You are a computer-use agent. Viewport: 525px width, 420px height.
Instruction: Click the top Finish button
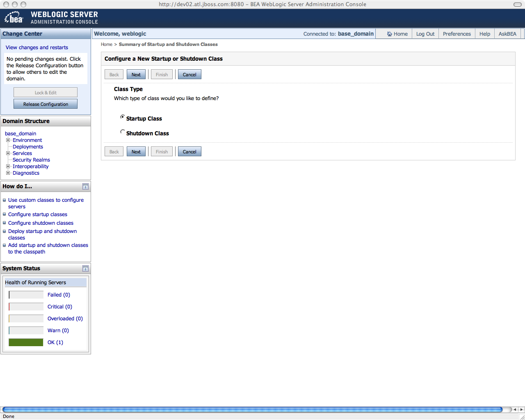click(162, 75)
